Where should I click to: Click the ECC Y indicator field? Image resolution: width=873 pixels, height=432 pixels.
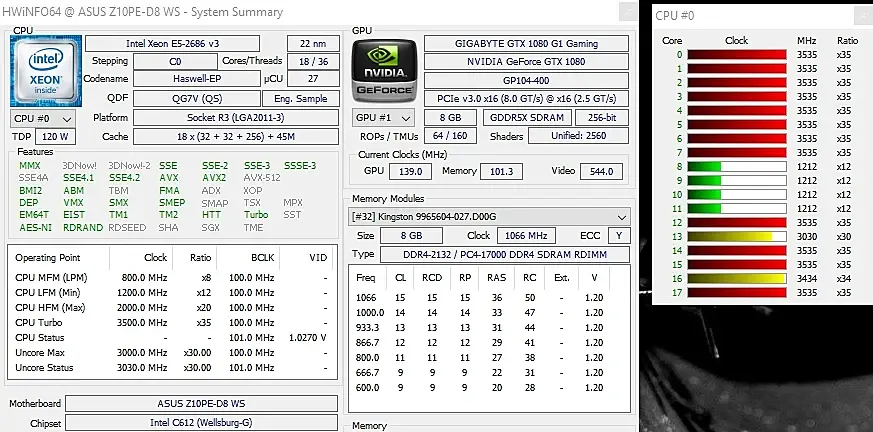(619, 235)
